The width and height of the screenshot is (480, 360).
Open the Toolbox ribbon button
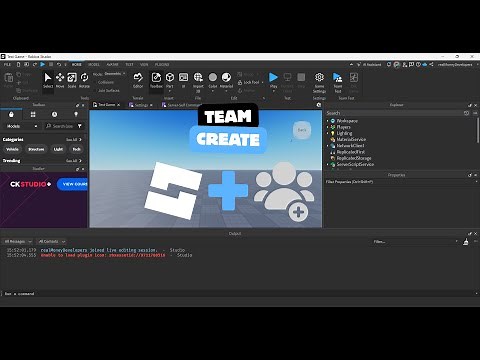(x=156, y=81)
